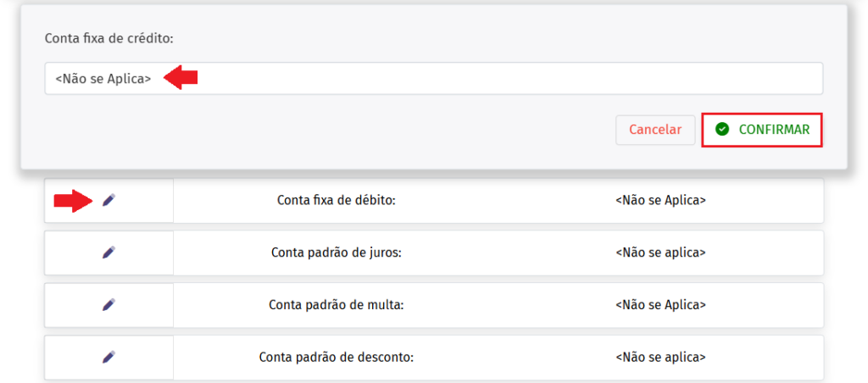The height and width of the screenshot is (383, 868).
Task: Click the débito row's <Não se Aplica> value
Action: [x=660, y=201]
